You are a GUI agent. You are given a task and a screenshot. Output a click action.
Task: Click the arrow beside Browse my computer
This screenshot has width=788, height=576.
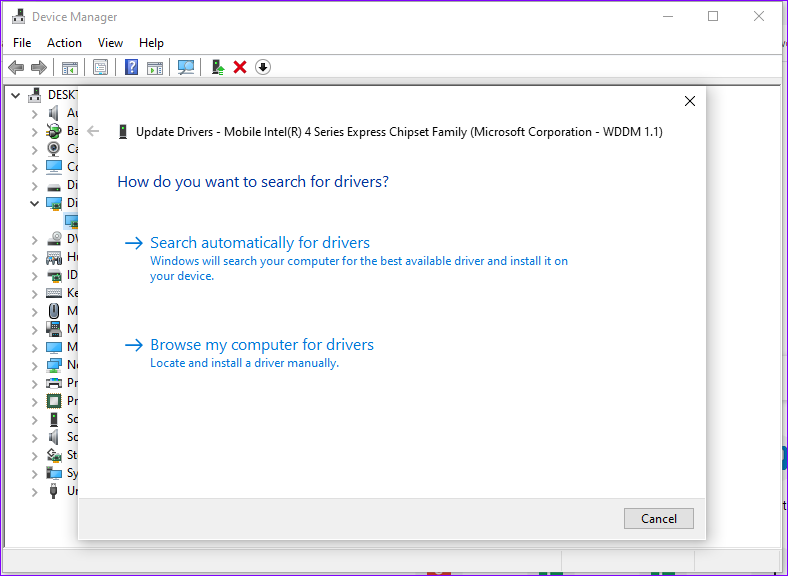point(134,345)
